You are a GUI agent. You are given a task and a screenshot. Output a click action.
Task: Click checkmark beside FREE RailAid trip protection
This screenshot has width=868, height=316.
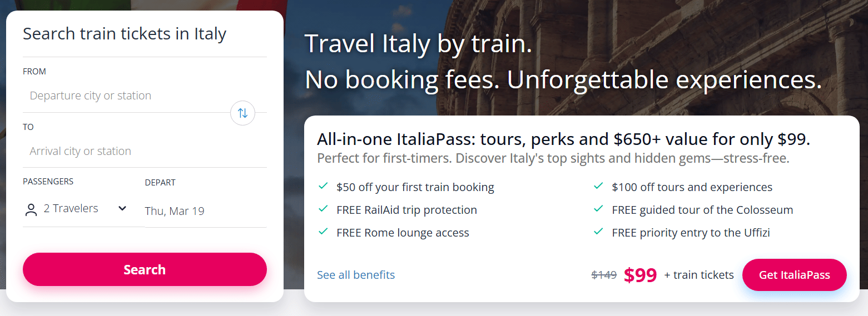click(x=323, y=209)
